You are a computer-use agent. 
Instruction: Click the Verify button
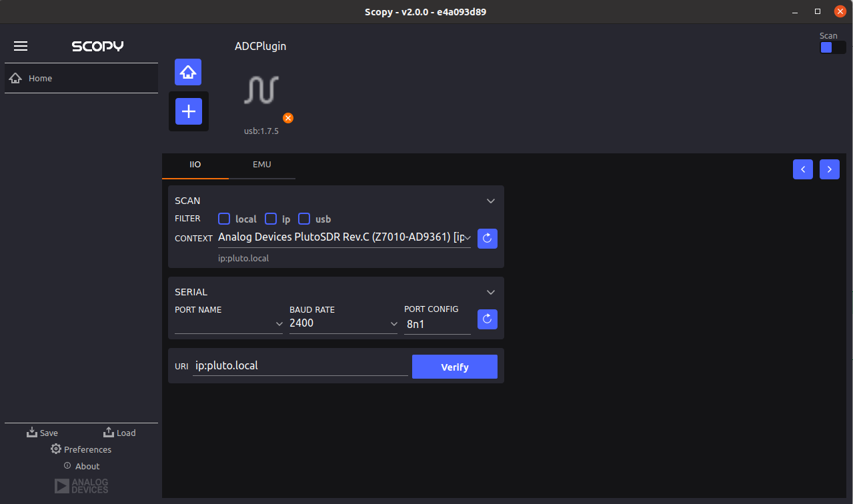(x=455, y=367)
